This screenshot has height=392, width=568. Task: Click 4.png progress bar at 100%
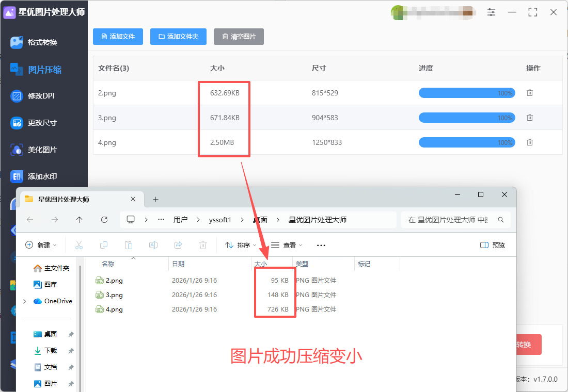click(467, 142)
